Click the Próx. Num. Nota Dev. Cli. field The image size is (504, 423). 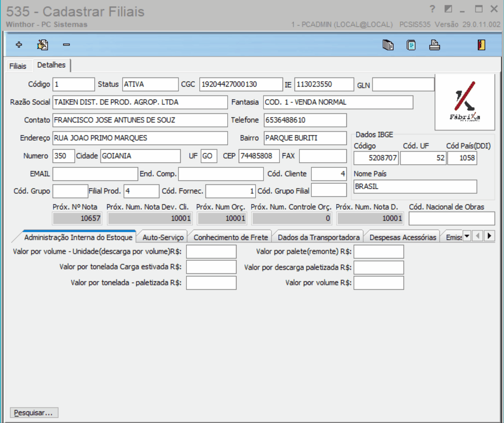pos(150,219)
